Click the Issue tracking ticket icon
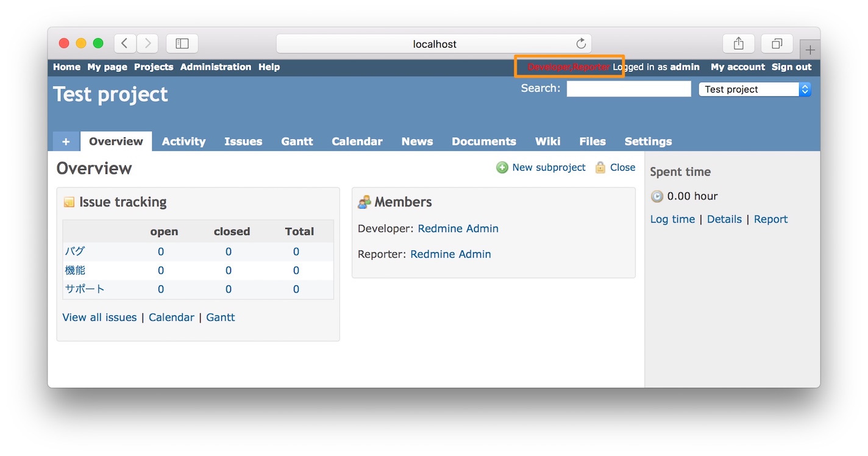The height and width of the screenshot is (456, 868). tap(69, 202)
